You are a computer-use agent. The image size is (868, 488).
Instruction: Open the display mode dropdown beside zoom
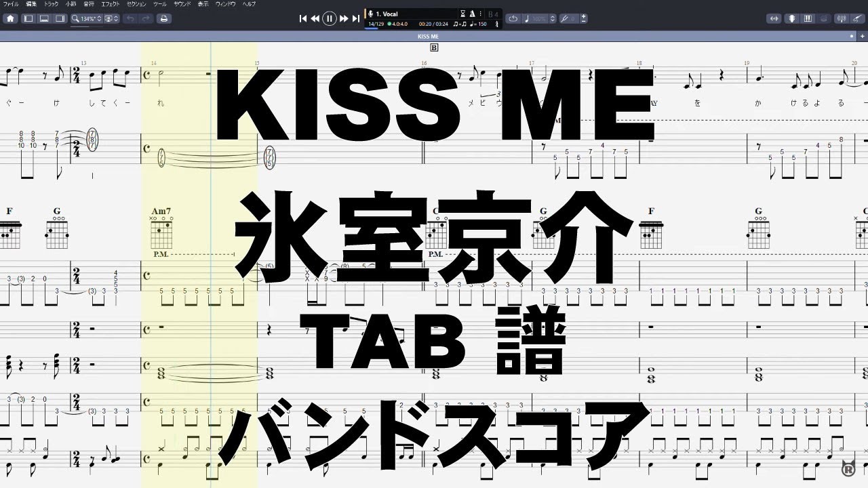pos(113,18)
